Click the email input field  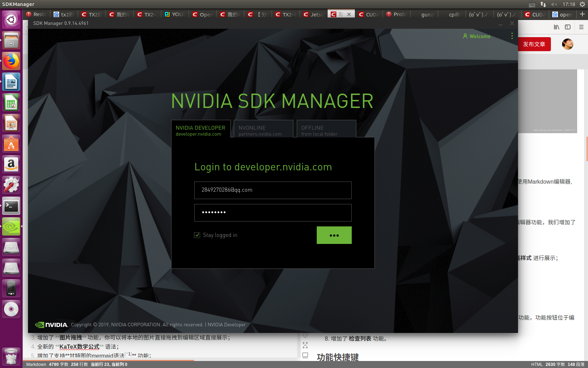273,190
